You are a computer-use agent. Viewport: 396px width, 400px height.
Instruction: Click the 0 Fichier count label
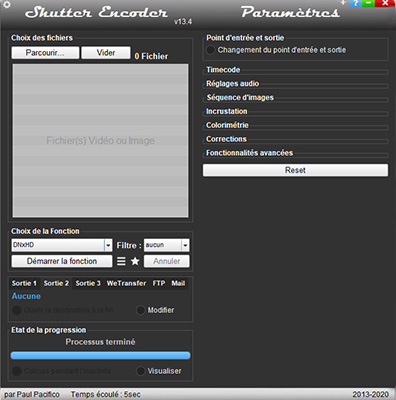(x=151, y=56)
